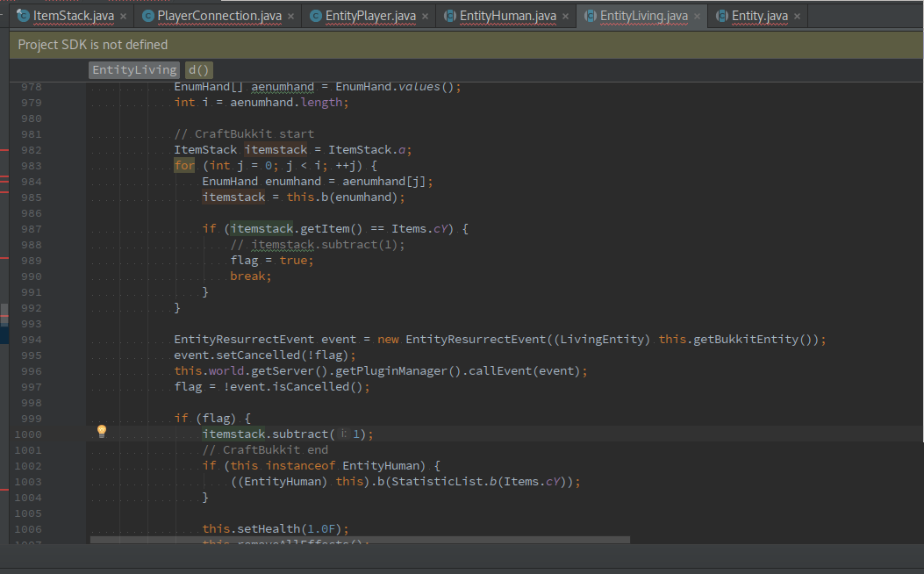Click the ItemStack.java class file icon

click(23, 16)
